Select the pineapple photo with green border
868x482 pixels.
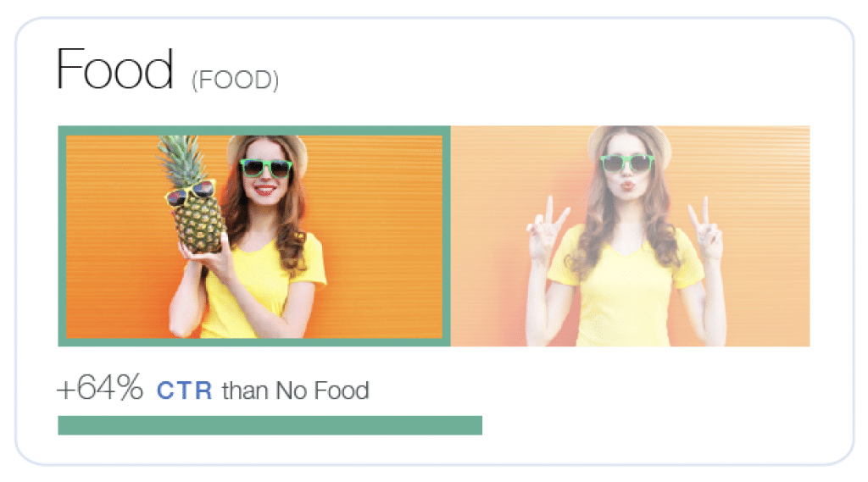coord(254,236)
